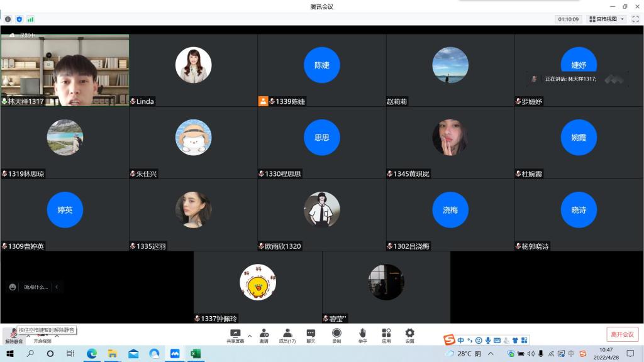Open Excel from the Windows taskbar
The image size is (644, 362).
(x=195, y=354)
